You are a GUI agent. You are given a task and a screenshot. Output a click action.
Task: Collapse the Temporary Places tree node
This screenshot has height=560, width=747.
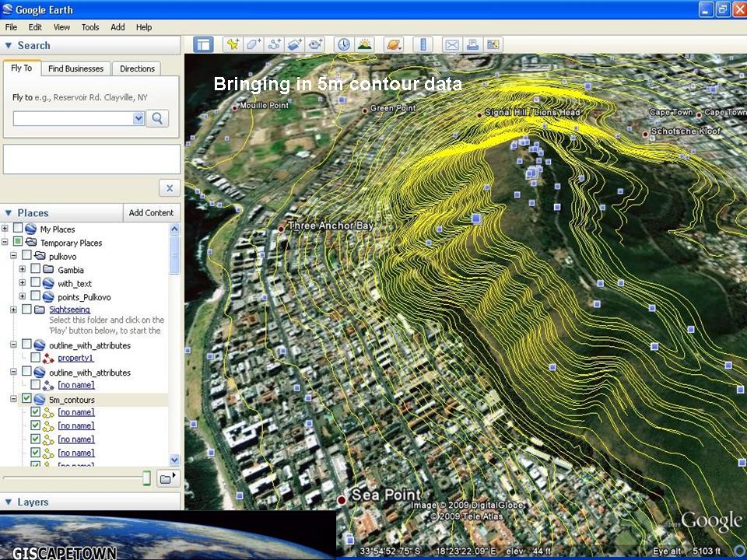[x=5, y=242]
